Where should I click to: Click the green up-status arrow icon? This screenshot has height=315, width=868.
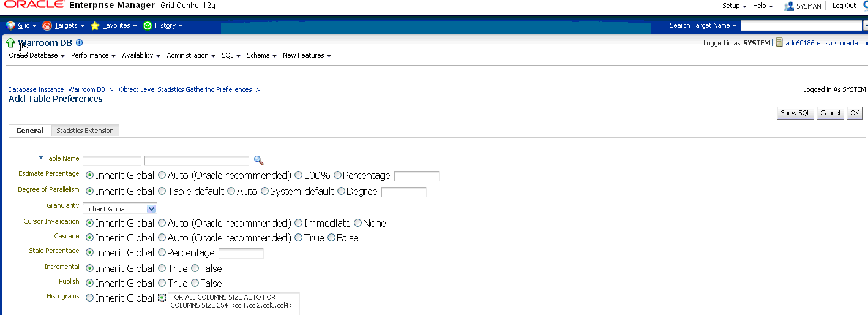coord(10,43)
